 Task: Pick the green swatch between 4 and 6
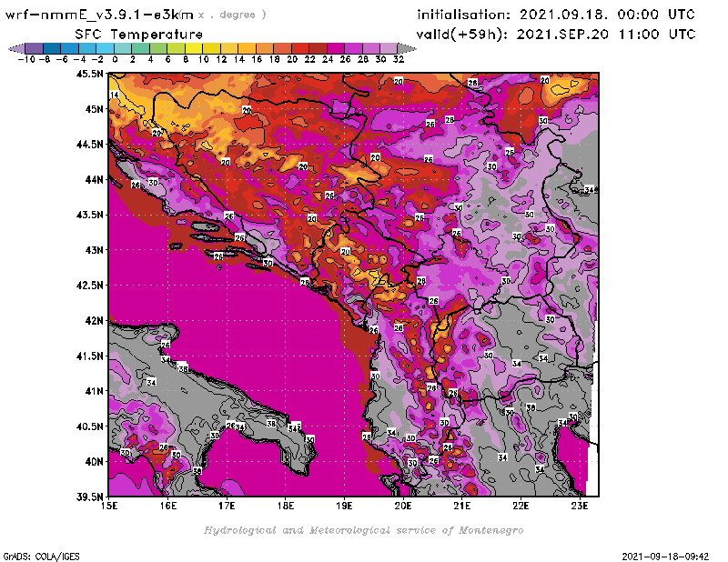pyautogui.click(x=158, y=48)
